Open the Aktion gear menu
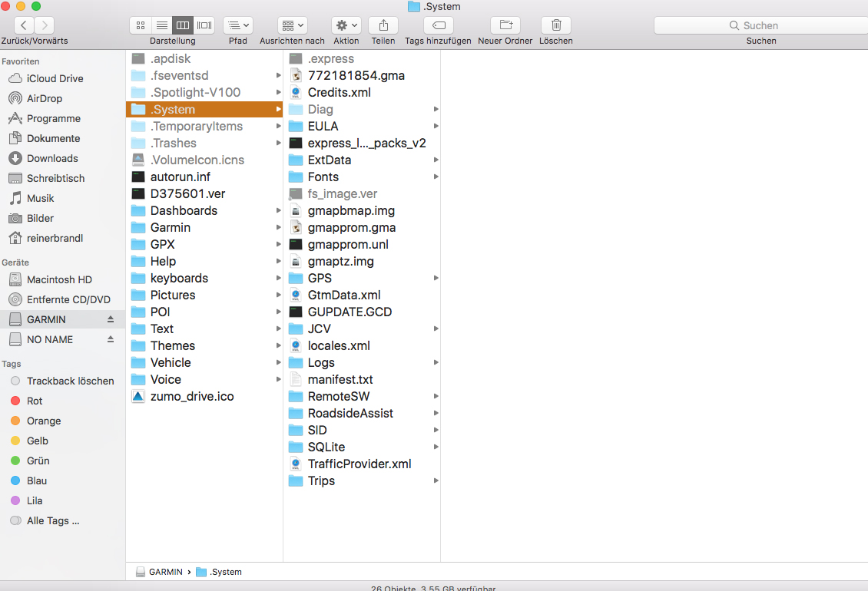Screen dimensions: 868x591 346,25
